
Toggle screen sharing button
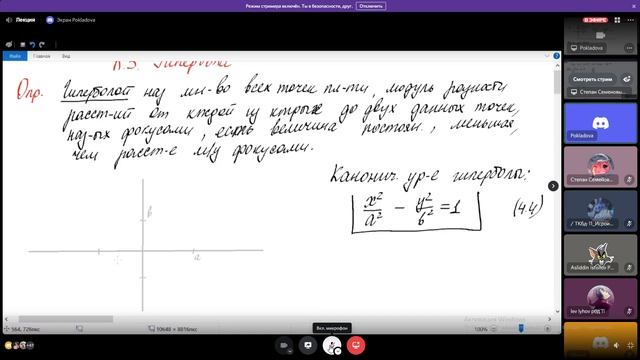pos(308,345)
